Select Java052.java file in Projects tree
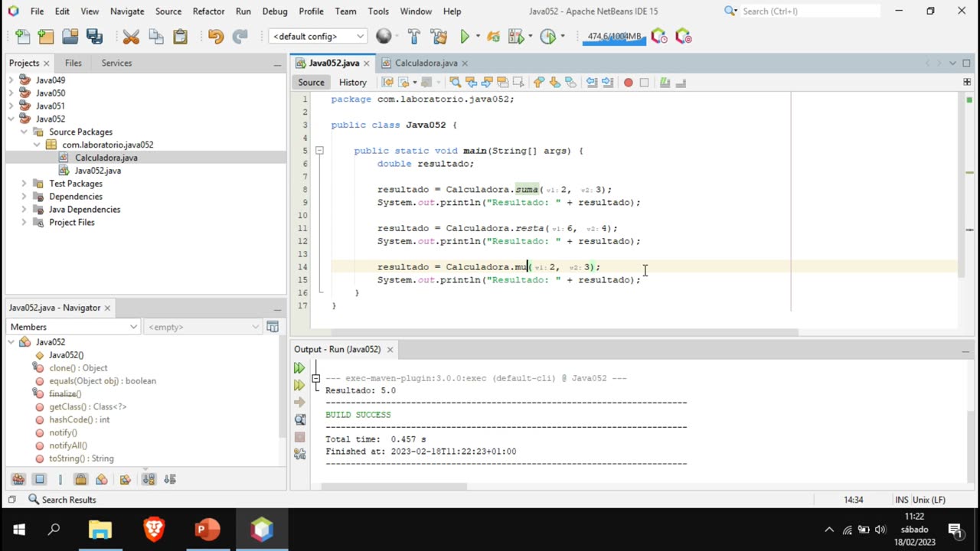The height and width of the screenshot is (551, 980). click(x=97, y=171)
